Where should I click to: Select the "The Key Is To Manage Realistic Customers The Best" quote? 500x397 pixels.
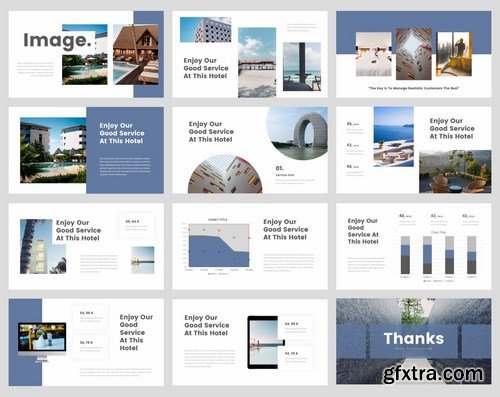pyautogui.click(x=414, y=88)
